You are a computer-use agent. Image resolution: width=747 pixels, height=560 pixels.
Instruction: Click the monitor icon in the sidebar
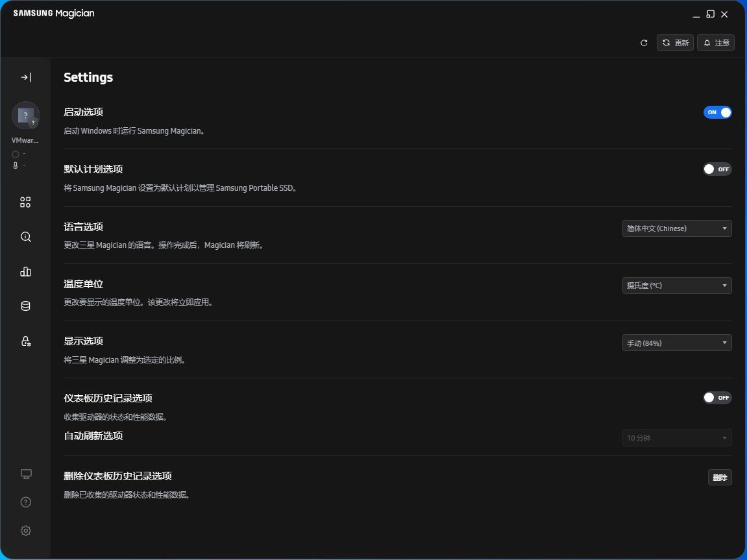coord(26,474)
